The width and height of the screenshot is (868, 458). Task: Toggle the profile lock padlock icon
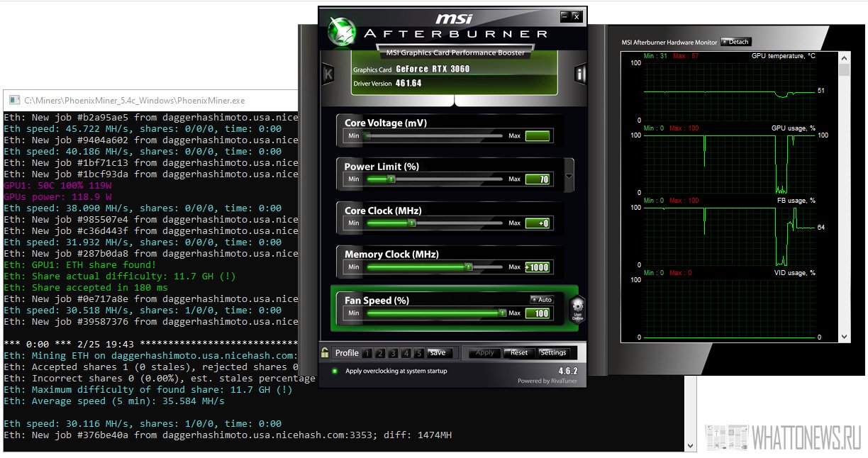pos(325,352)
